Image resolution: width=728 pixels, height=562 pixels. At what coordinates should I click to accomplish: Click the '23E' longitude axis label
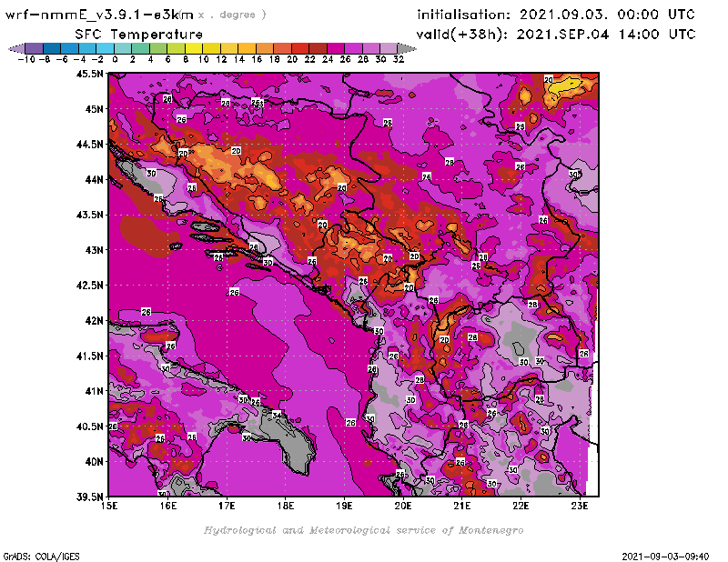coord(579,506)
